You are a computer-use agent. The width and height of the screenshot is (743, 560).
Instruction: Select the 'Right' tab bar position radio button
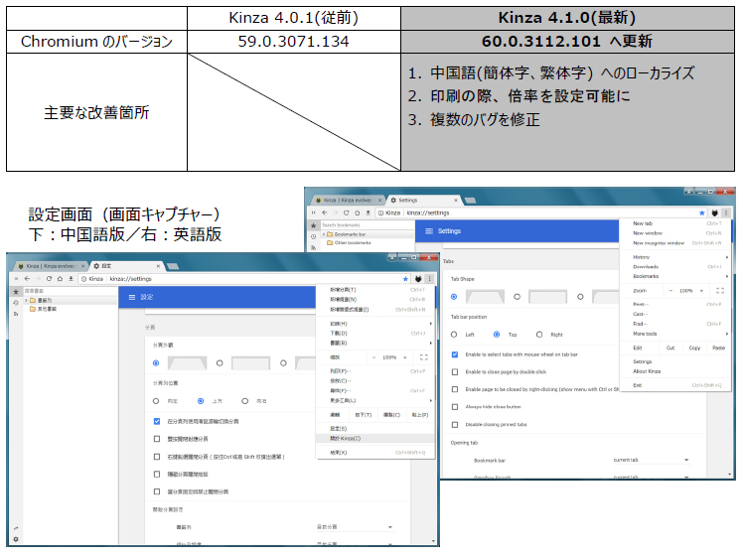(539, 335)
